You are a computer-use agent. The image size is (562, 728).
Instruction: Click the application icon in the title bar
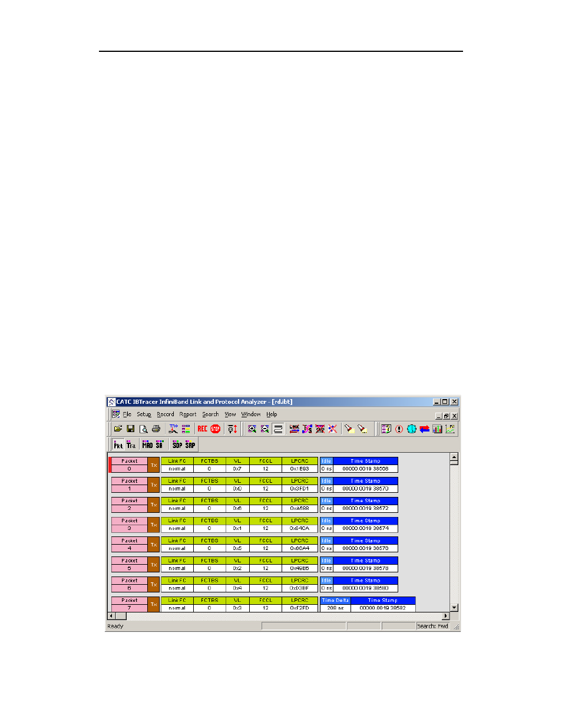coord(111,402)
